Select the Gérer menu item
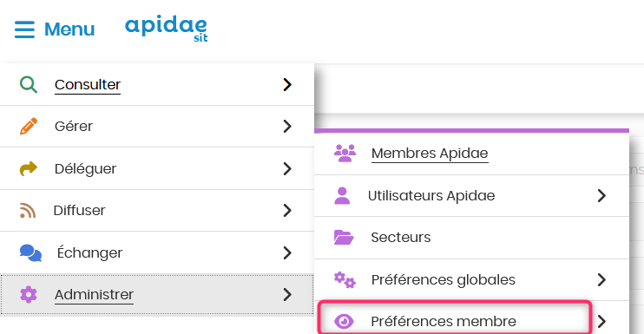Image resolution: width=644 pixels, height=334 pixels. (x=157, y=127)
